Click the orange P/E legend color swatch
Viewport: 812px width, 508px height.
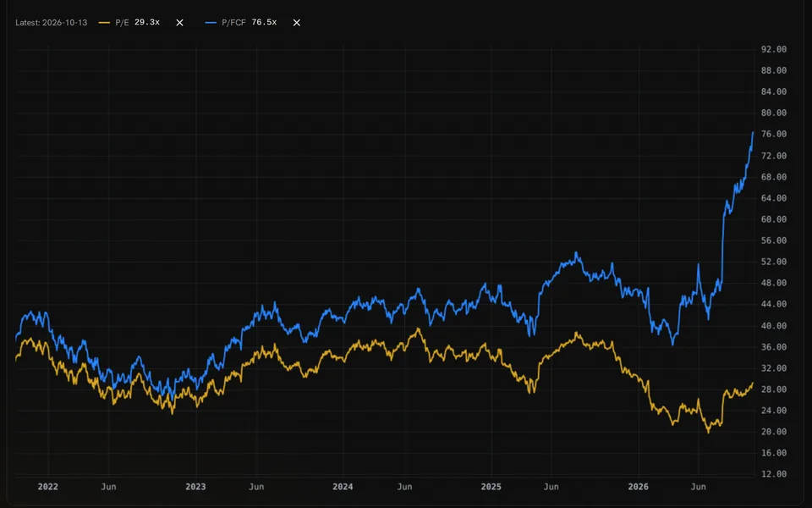tap(104, 23)
